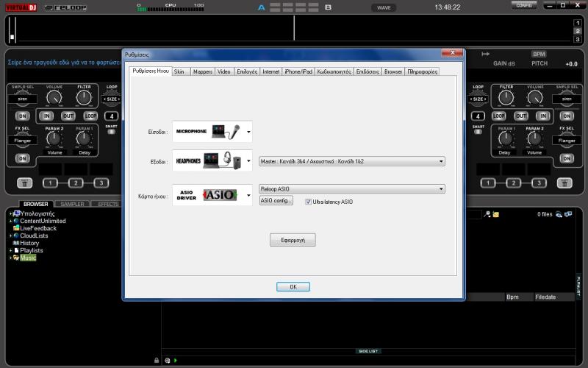Click the search options icon near file count
588x368 pixels.
487,214
